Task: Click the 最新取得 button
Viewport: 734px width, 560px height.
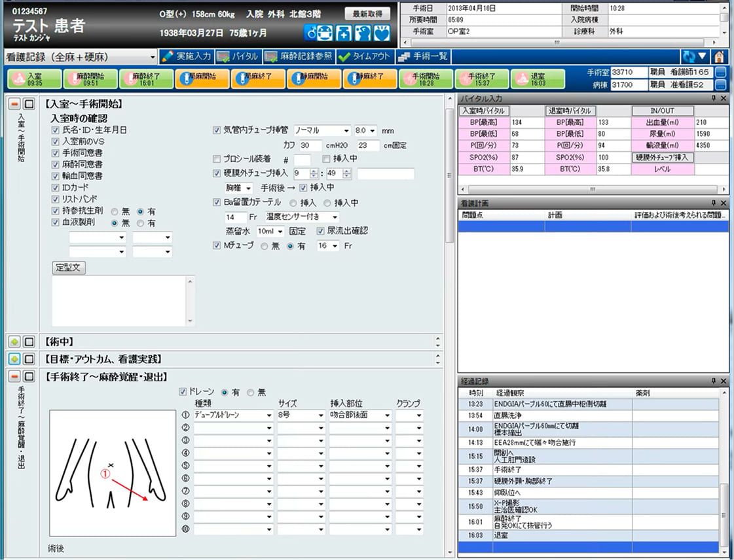Action: (x=367, y=14)
